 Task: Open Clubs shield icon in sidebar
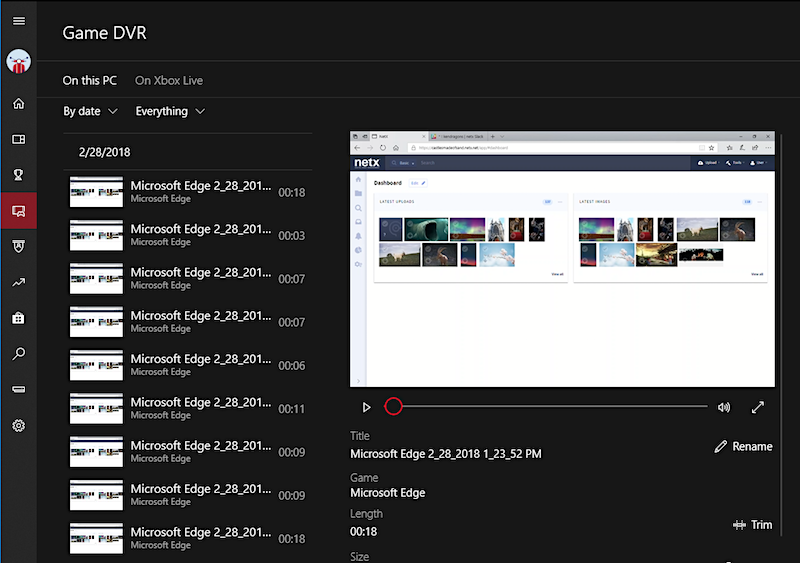(18, 246)
